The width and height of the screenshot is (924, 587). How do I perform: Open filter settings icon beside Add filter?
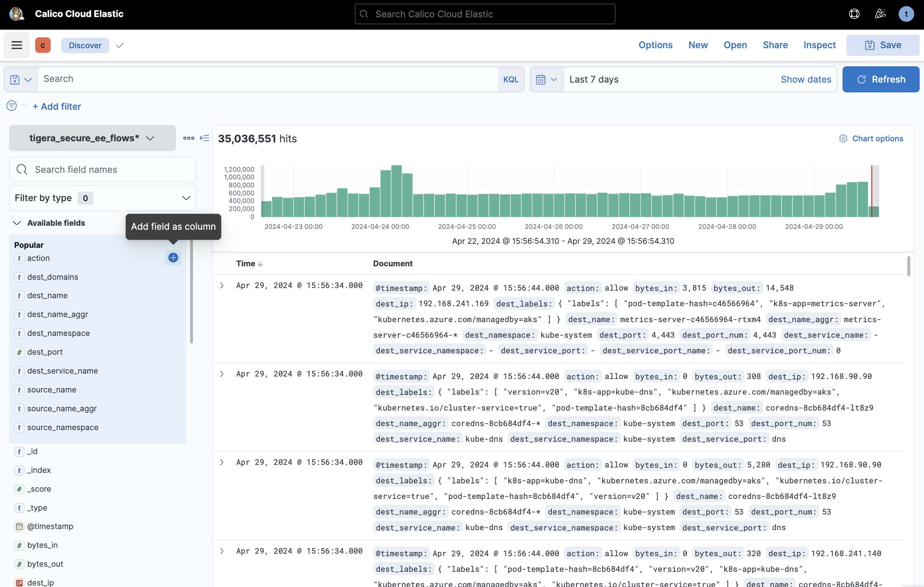click(x=11, y=106)
